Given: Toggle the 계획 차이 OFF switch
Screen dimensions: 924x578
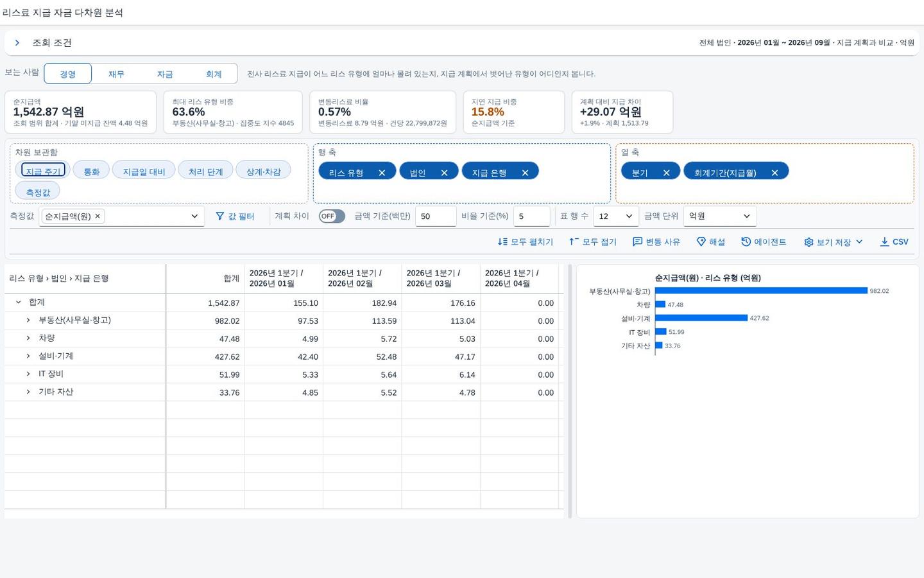Looking at the screenshot, I should pos(332,216).
